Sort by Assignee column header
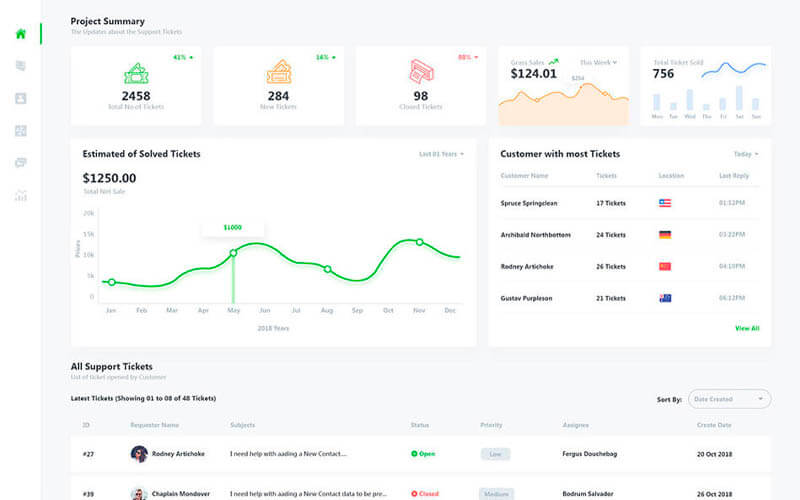This screenshot has height=500, width=800. 576,425
